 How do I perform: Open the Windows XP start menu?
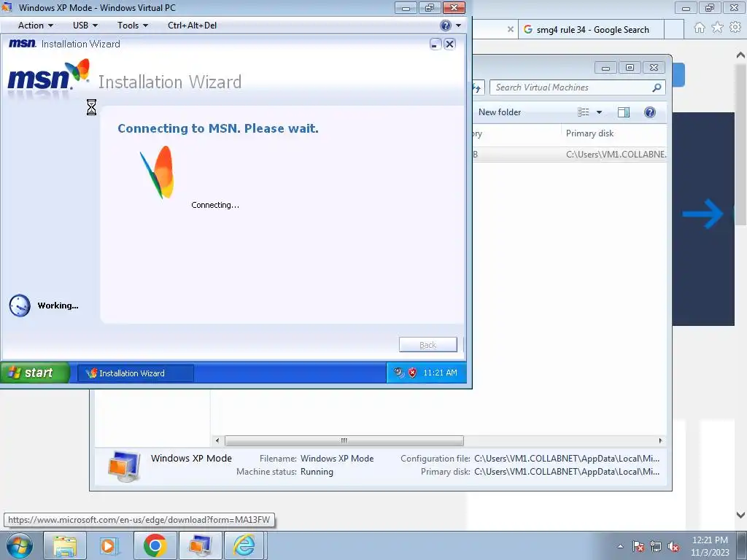point(35,373)
